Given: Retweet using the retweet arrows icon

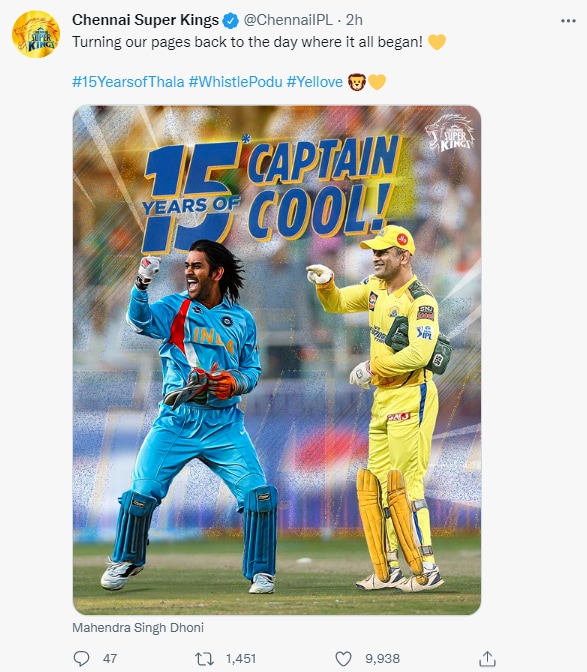Looking at the screenshot, I should click(x=204, y=658).
